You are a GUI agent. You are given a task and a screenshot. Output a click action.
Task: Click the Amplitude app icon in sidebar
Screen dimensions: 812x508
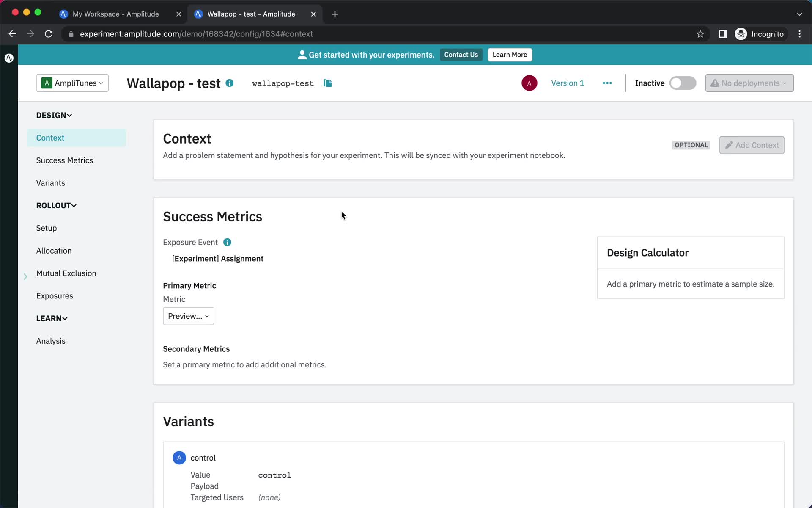(9, 57)
